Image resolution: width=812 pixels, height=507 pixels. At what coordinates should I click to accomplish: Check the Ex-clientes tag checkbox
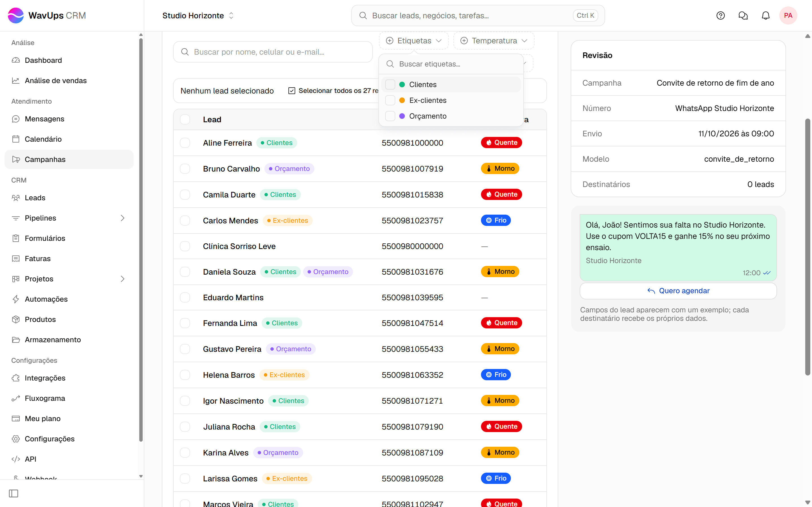(x=390, y=100)
